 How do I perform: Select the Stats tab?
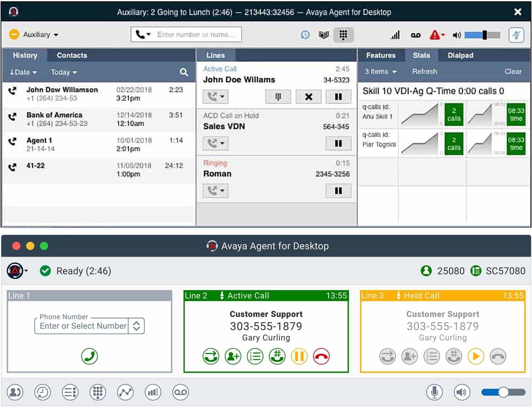coord(421,55)
